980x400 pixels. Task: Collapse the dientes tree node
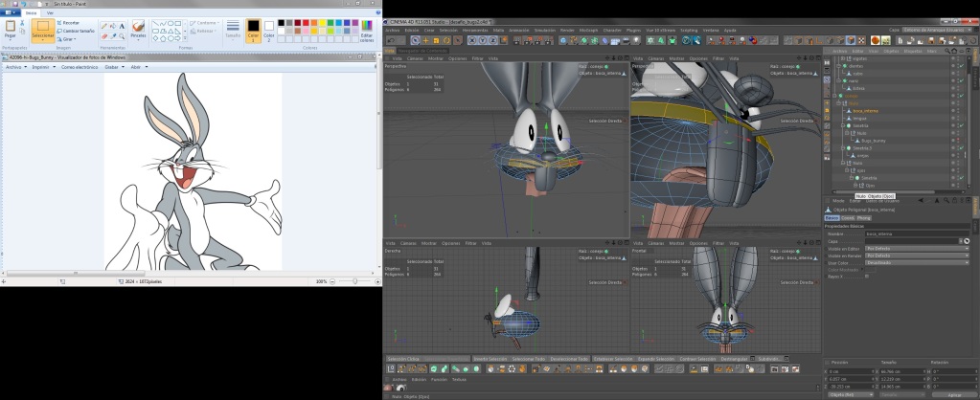[839, 65]
